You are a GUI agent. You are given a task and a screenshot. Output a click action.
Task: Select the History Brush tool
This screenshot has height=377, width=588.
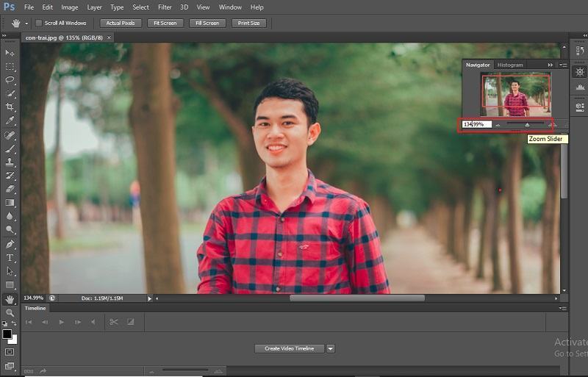pos(10,176)
